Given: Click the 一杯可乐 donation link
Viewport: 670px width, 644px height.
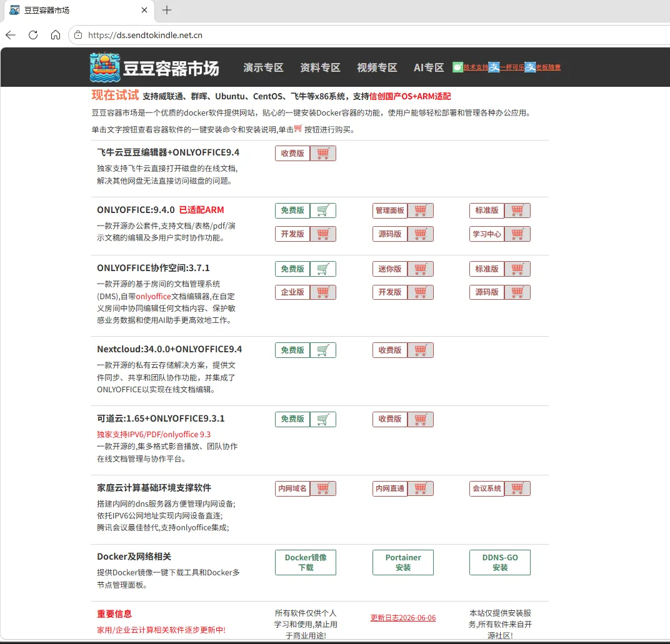Looking at the screenshot, I should click(x=512, y=67).
